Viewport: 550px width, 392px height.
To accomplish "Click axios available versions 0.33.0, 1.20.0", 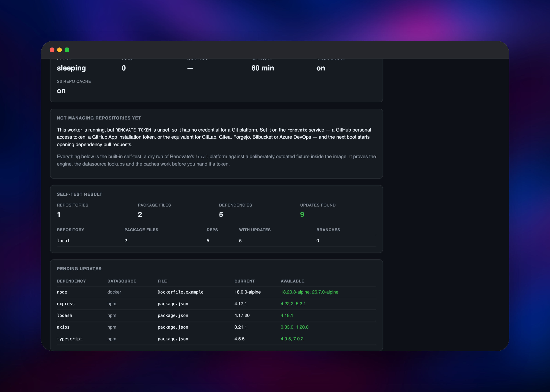I will pyautogui.click(x=295, y=327).
